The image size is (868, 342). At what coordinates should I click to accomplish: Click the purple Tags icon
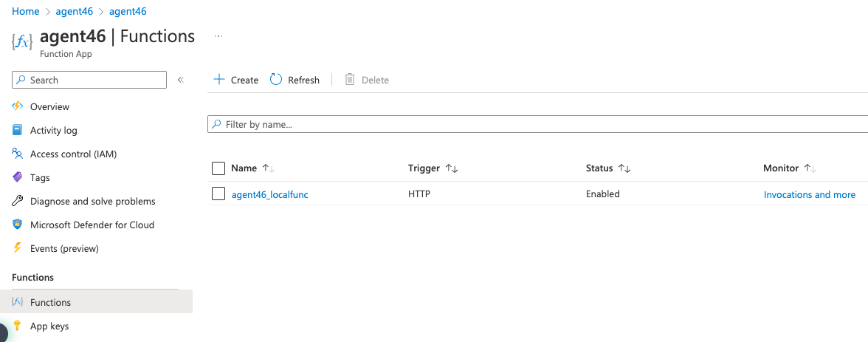[18, 177]
